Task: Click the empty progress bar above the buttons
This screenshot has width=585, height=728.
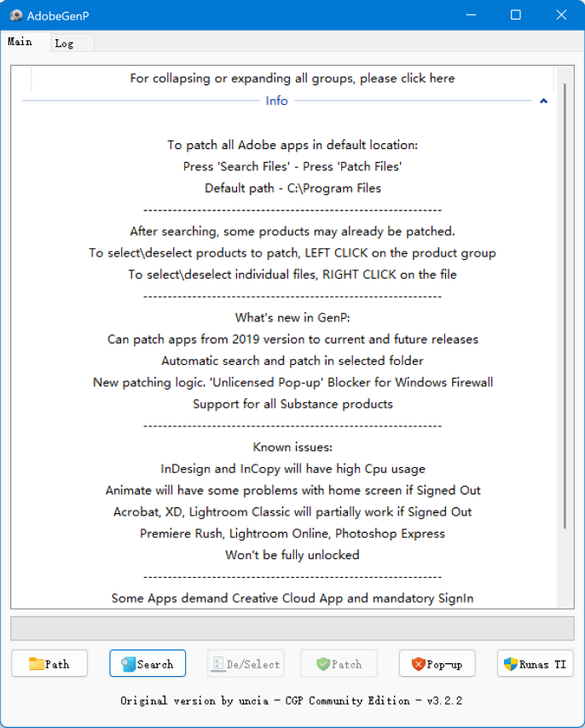Action: coord(292,628)
